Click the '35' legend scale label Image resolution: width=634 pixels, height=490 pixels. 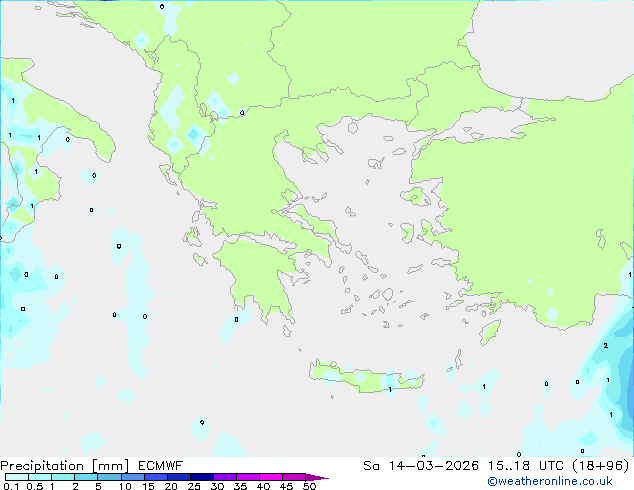240,486
